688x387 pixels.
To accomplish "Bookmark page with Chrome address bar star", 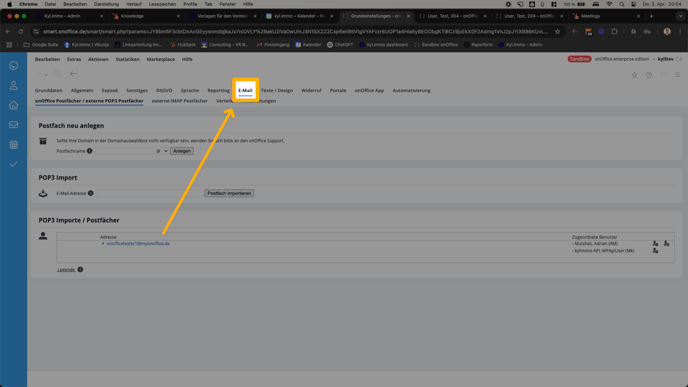I will tap(557, 32).
